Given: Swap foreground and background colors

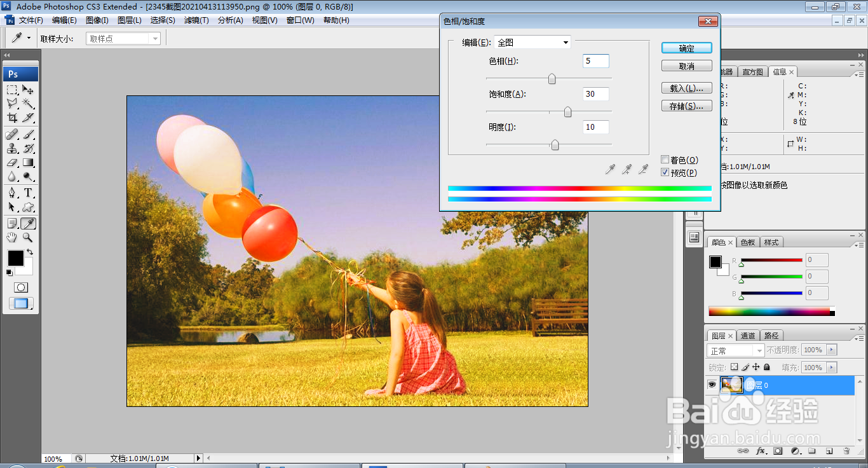Looking at the screenshot, I should click(x=30, y=252).
